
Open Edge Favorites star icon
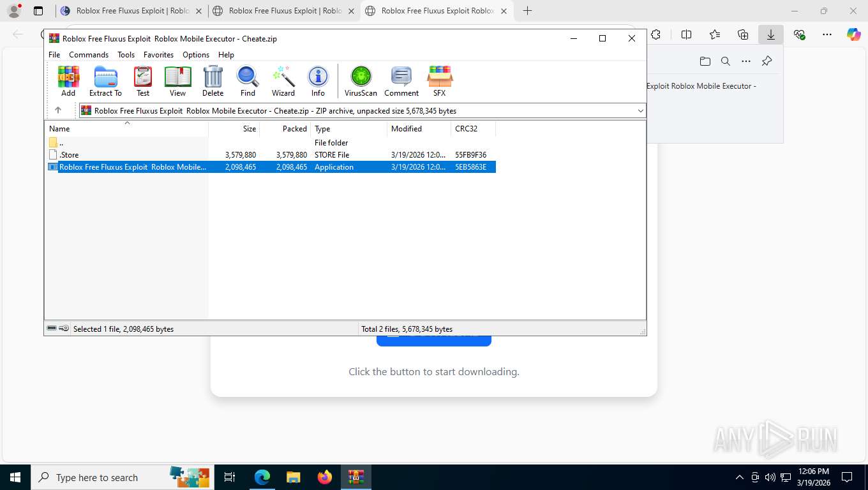click(715, 35)
